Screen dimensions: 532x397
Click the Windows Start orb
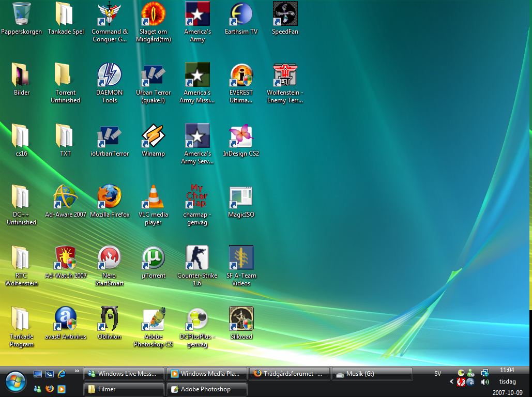point(16,382)
